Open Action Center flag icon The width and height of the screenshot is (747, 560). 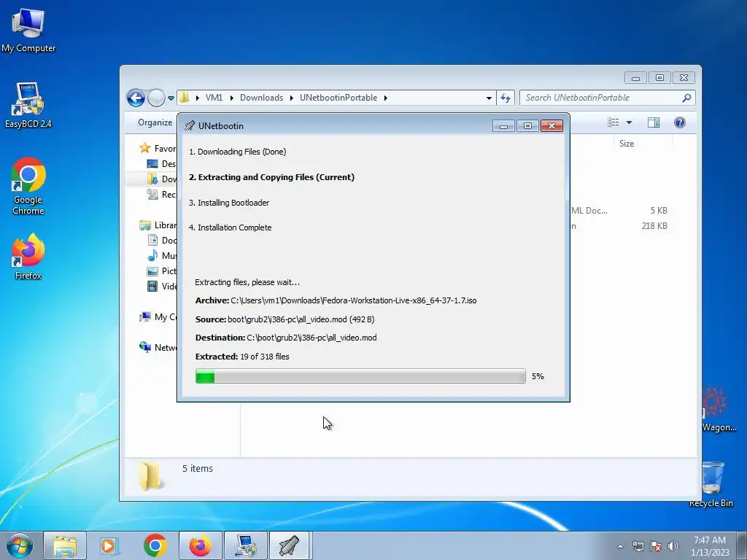pyautogui.click(x=656, y=546)
